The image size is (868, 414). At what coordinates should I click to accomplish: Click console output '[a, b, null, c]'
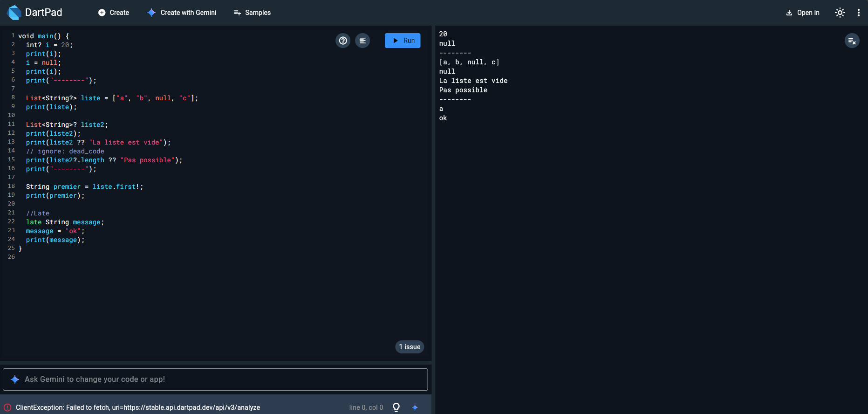point(469,62)
